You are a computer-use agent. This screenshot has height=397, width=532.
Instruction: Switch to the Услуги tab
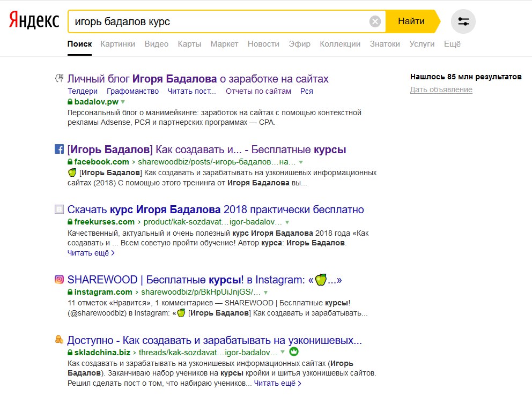tap(422, 44)
